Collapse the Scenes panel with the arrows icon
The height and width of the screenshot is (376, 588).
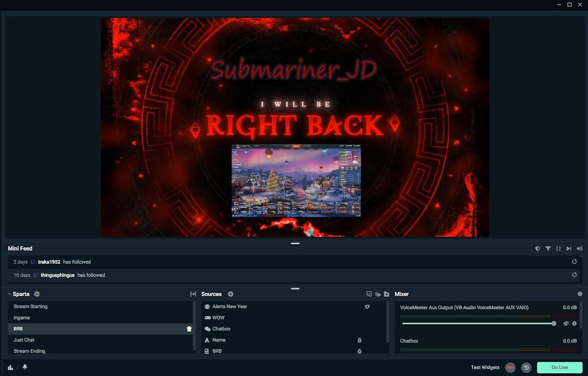(x=192, y=293)
